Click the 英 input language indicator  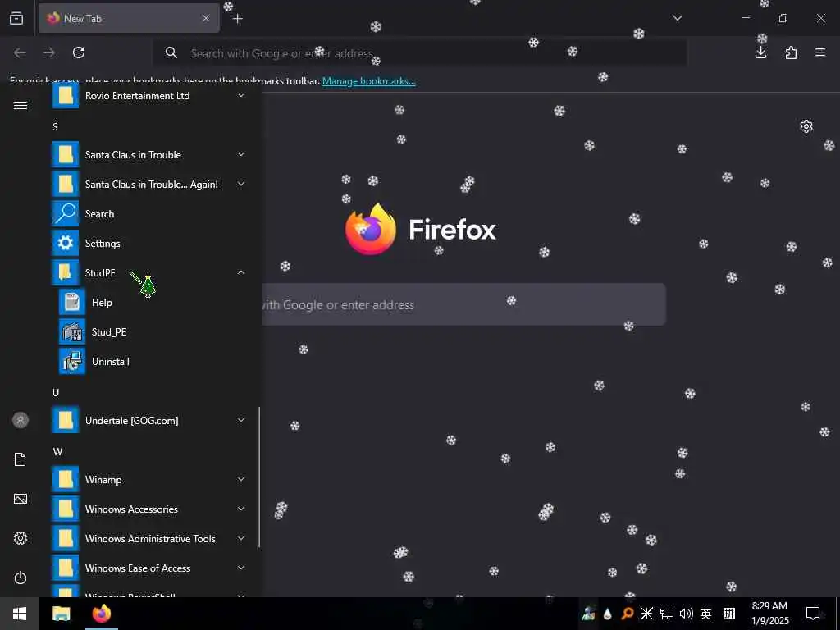(x=706, y=614)
